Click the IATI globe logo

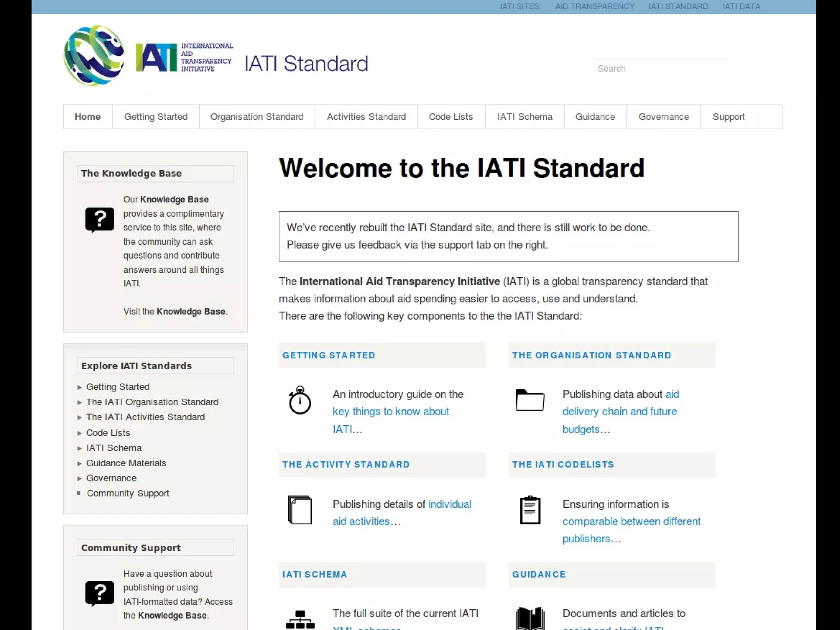(94, 56)
